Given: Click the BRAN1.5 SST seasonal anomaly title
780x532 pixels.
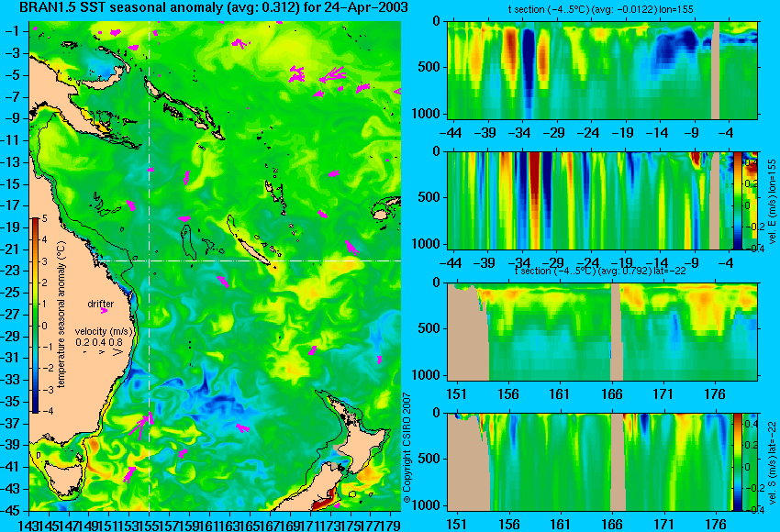Looking at the screenshot, I should 213,7.
